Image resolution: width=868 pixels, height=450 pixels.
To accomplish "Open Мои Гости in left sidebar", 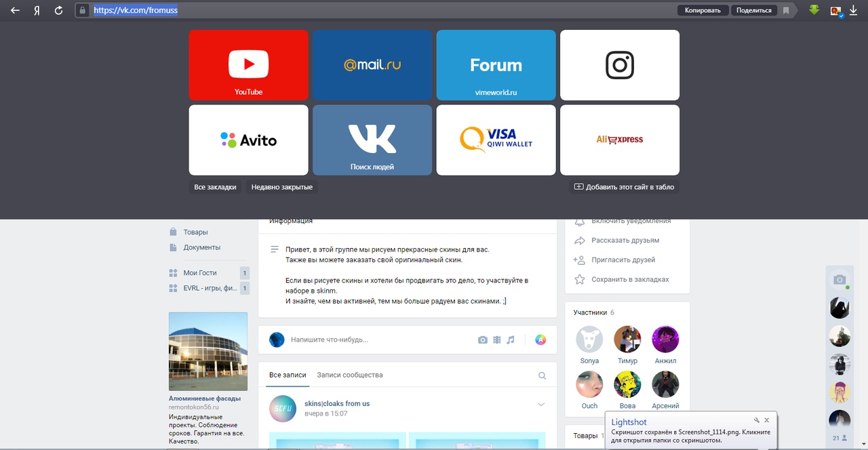I will (200, 272).
